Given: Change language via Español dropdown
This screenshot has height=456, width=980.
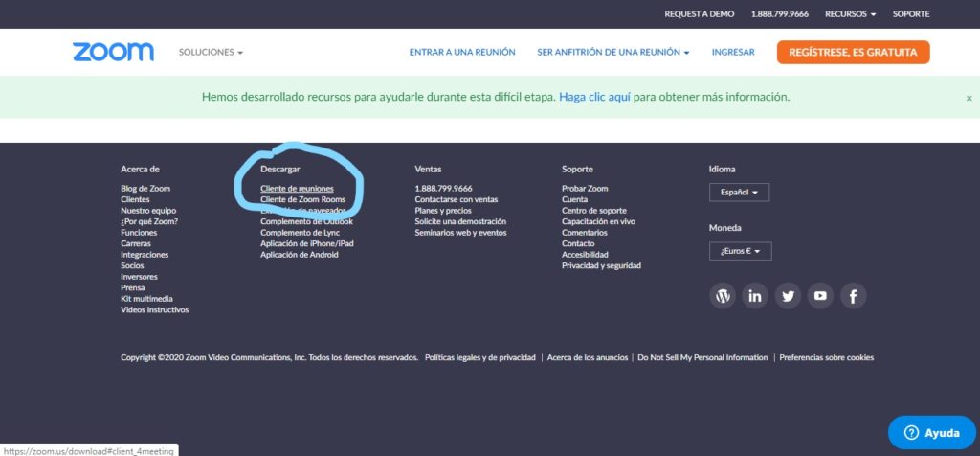Looking at the screenshot, I should pos(739,192).
